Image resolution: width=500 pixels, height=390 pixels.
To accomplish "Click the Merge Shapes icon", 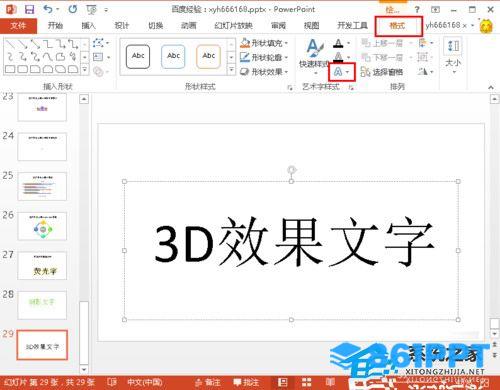I will tap(98, 71).
